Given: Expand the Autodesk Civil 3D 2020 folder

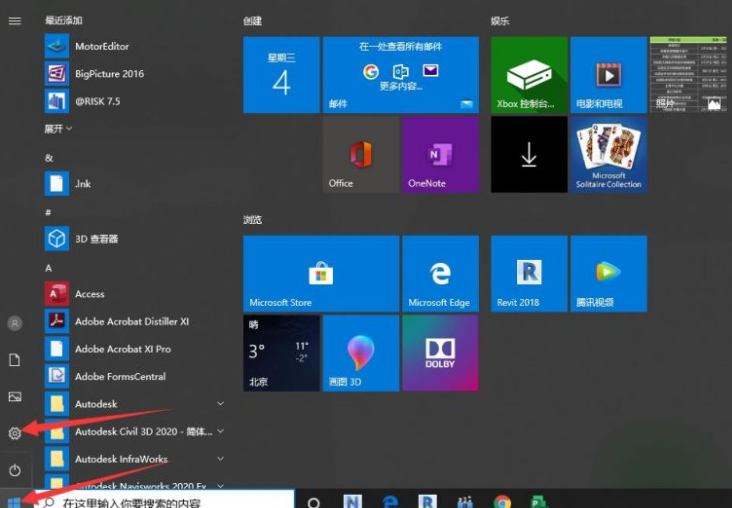Looking at the screenshot, I should 135,431.
